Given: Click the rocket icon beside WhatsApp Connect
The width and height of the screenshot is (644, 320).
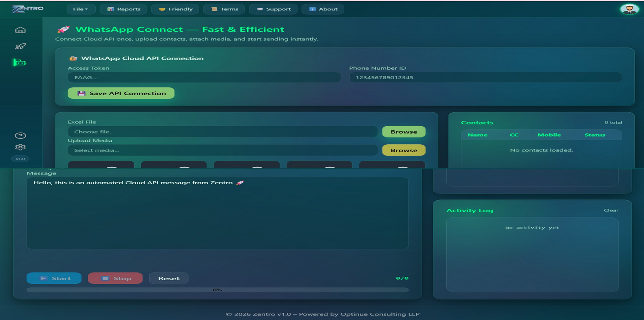Looking at the screenshot, I should (x=63, y=29).
